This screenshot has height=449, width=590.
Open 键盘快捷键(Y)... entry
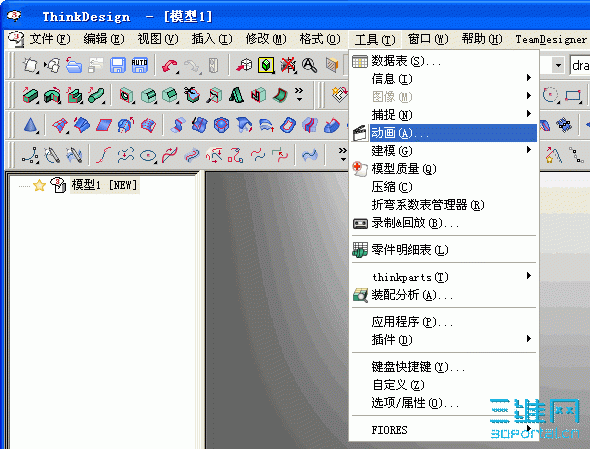tap(444, 366)
